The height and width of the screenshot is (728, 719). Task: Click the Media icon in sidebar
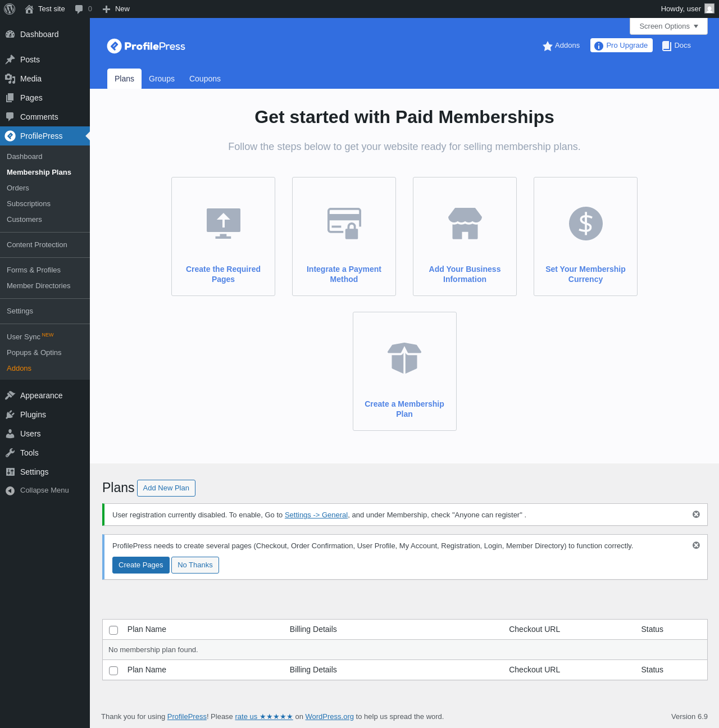tap(10, 79)
